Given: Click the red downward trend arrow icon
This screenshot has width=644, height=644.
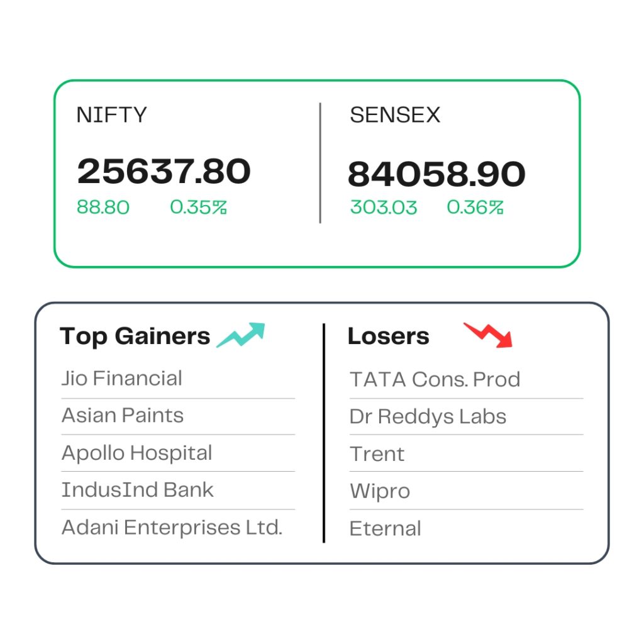Looking at the screenshot, I should [x=488, y=335].
